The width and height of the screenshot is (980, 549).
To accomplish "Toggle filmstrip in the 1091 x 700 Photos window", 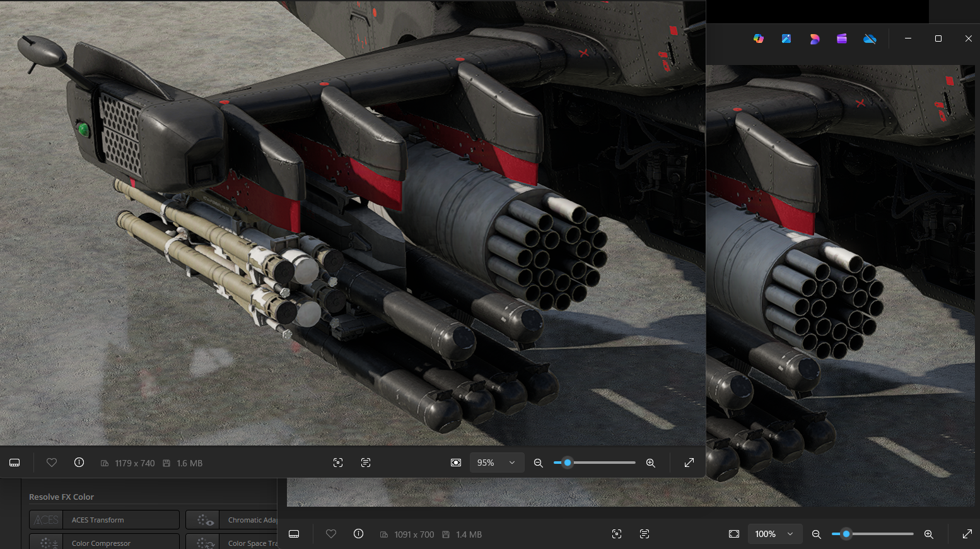I will pyautogui.click(x=294, y=534).
